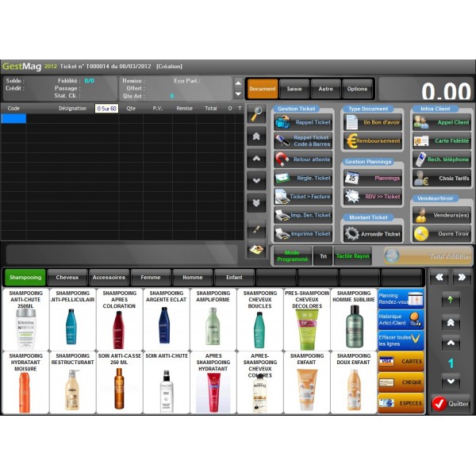Click single up arrow above page number

point(451,343)
